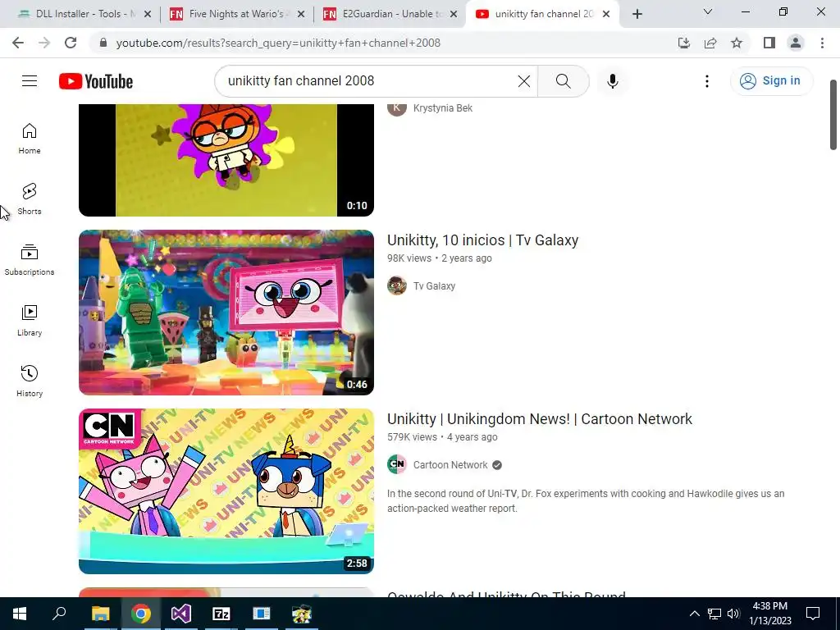The image size is (840, 630).
Task: Click the Tv Galaxy channel avatar
Action: point(397,285)
